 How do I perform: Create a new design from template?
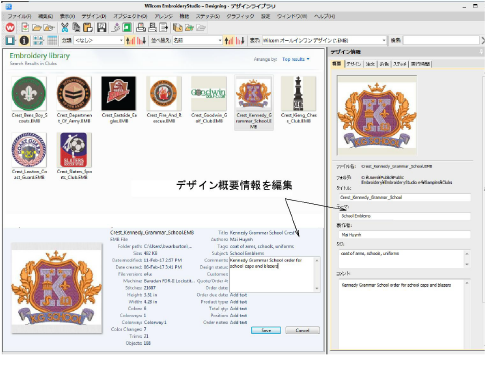pyautogui.click(x=25, y=28)
